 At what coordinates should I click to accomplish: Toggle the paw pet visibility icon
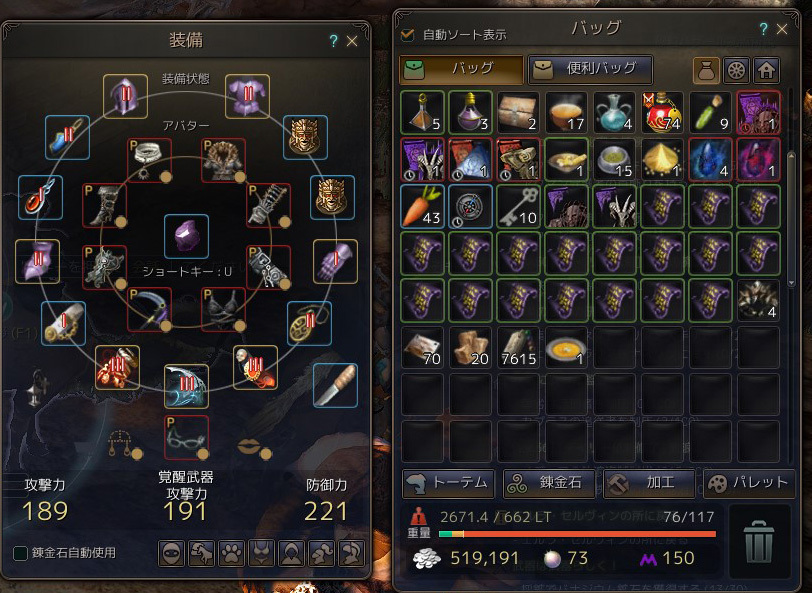click(231, 553)
